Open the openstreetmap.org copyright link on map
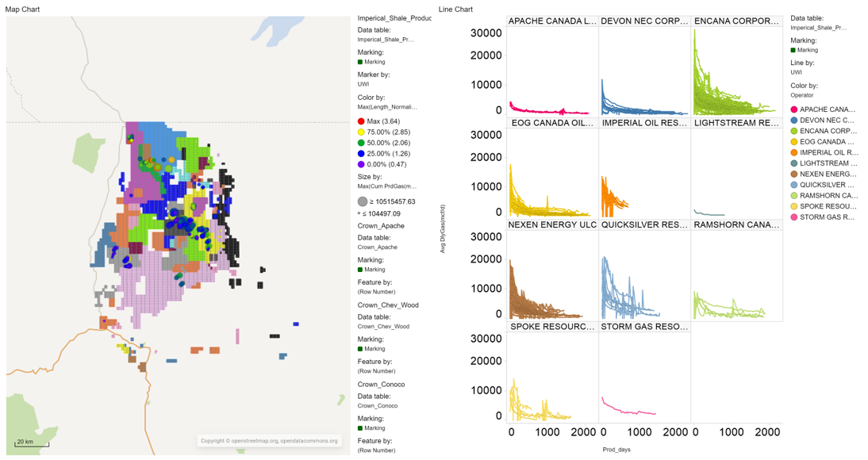 pos(255,441)
